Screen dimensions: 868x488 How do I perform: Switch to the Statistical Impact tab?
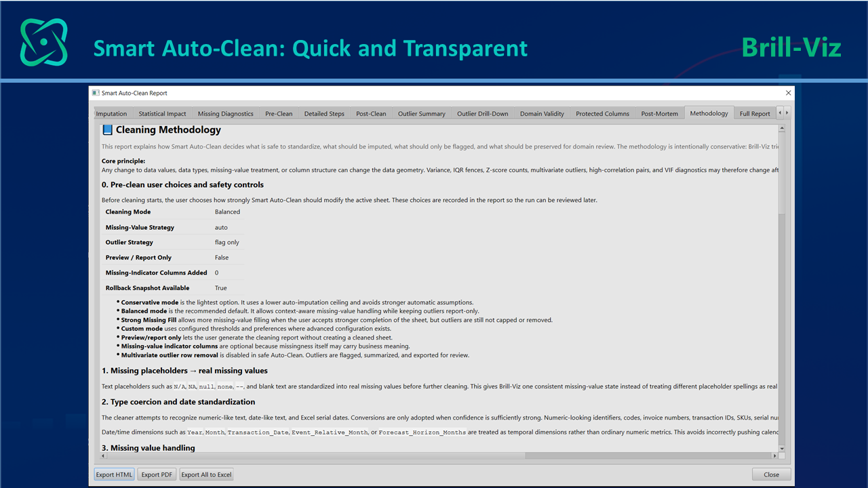point(162,114)
